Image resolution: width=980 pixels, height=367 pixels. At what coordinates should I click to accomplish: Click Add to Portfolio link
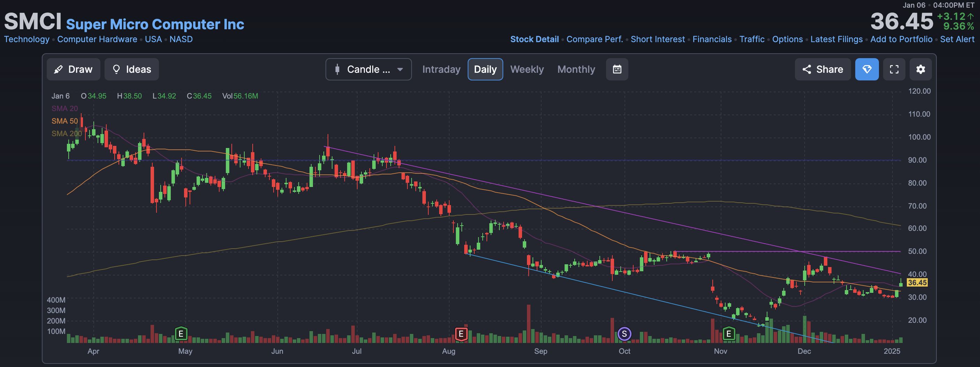tap(901, 39)
